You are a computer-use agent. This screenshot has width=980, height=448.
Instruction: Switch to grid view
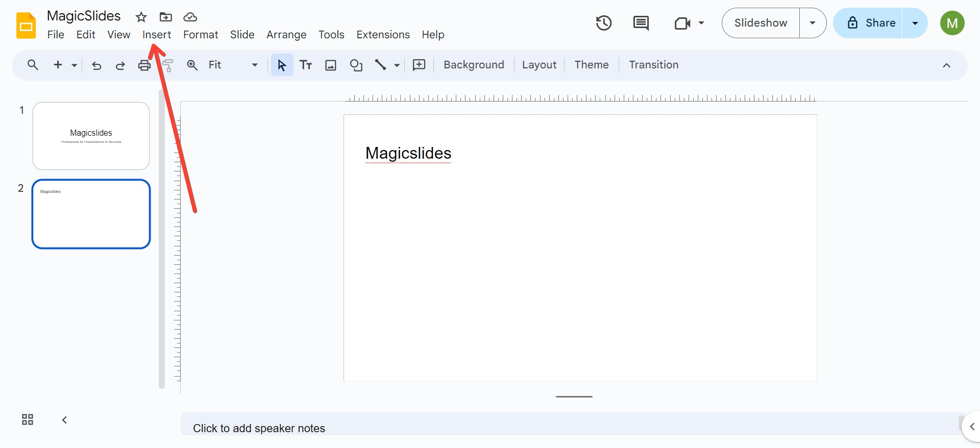28,419
